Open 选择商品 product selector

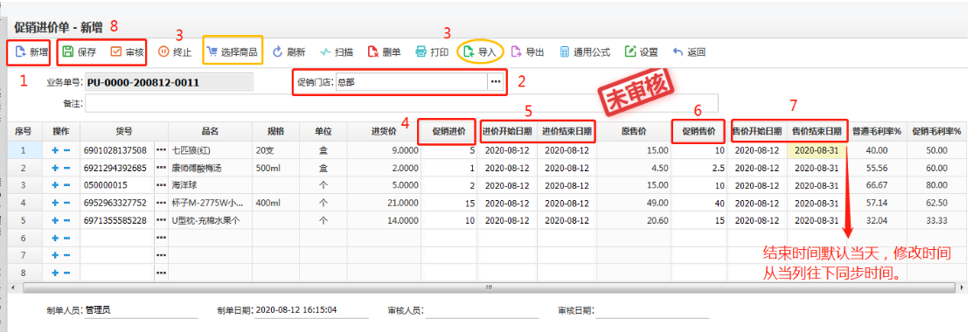point(233,52)
